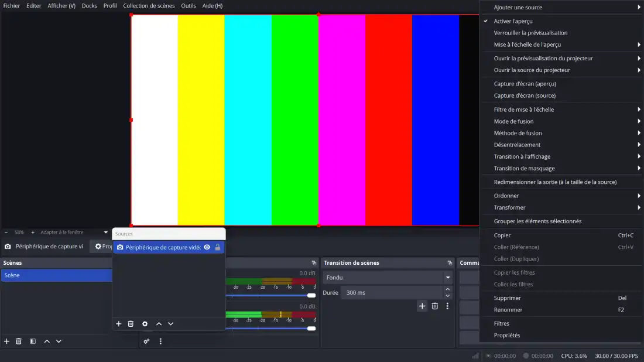Click 'Renommer' in the context menu
Image resolution: width=644 pixels, height=362 pixels.
(508, 310)
